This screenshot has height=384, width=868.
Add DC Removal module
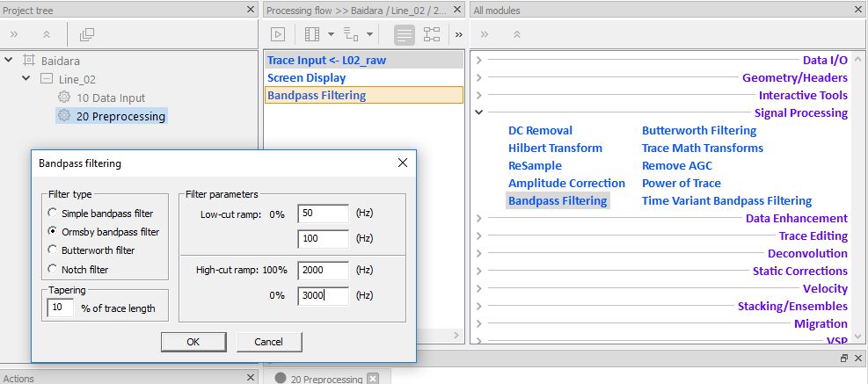pos(540,131)
